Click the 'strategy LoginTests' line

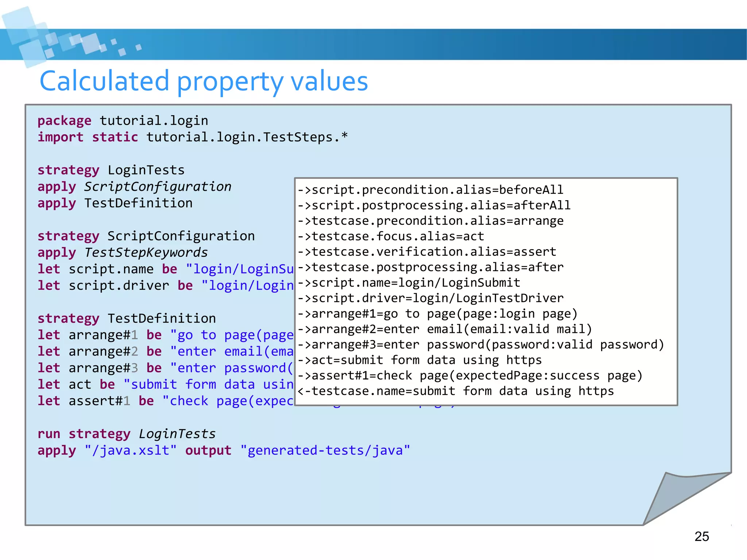click(111, 170)
